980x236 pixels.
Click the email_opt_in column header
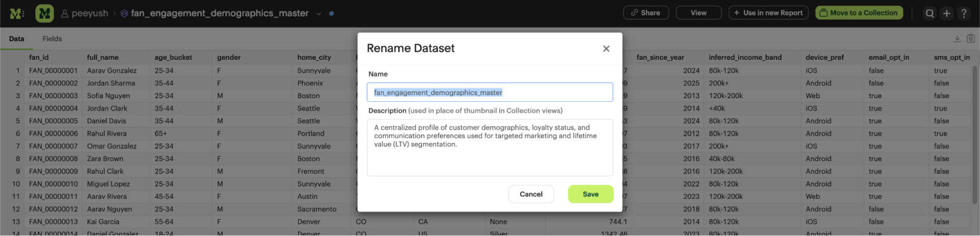pos(888,57)
